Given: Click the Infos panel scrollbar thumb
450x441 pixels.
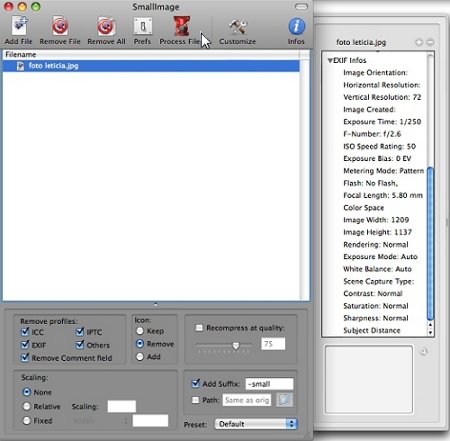Looking at the screenshot, I should 430,243.
